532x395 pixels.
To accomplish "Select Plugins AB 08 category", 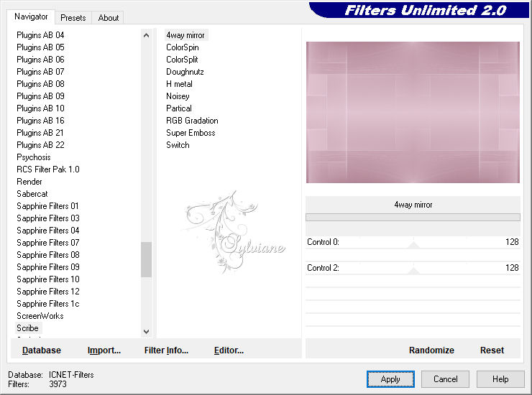I will (x=40, y=84).
